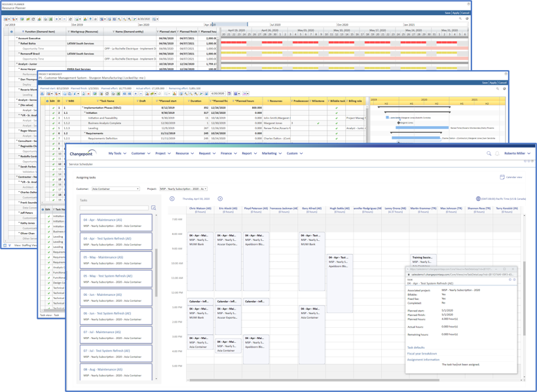The image size is (537, 392).
Task: Toggle the Milestone checkmark for Business Analysis Complete
Action: click(318, 123)
